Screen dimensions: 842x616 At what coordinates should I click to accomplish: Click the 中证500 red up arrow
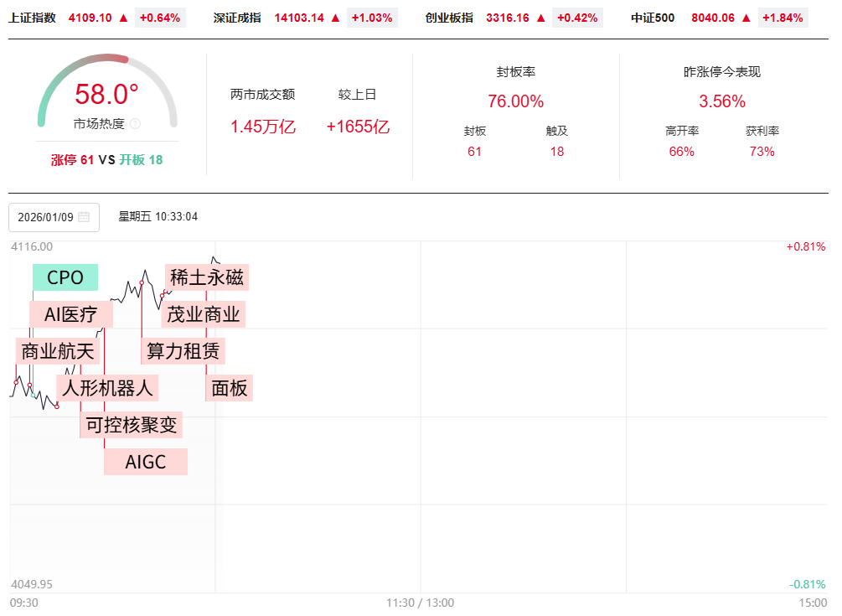tap(746, 18)
